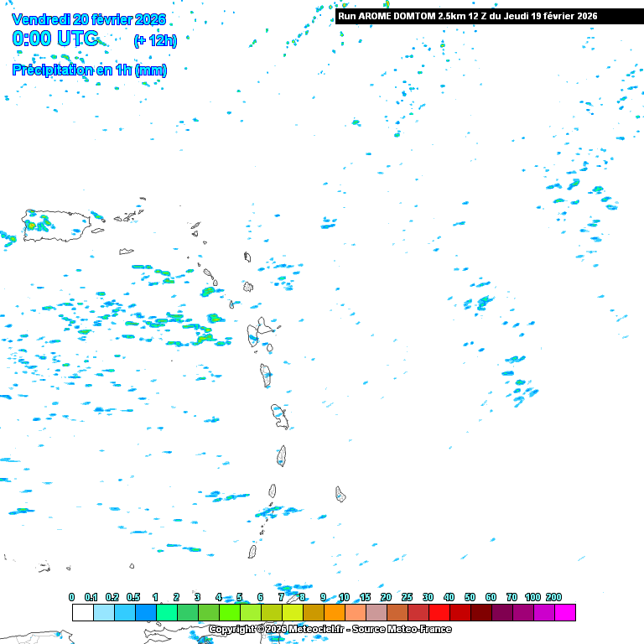This screenshot has width=644, height=644.
Task: Click the green 3 mm legend swatch
Action: [208, 612]
